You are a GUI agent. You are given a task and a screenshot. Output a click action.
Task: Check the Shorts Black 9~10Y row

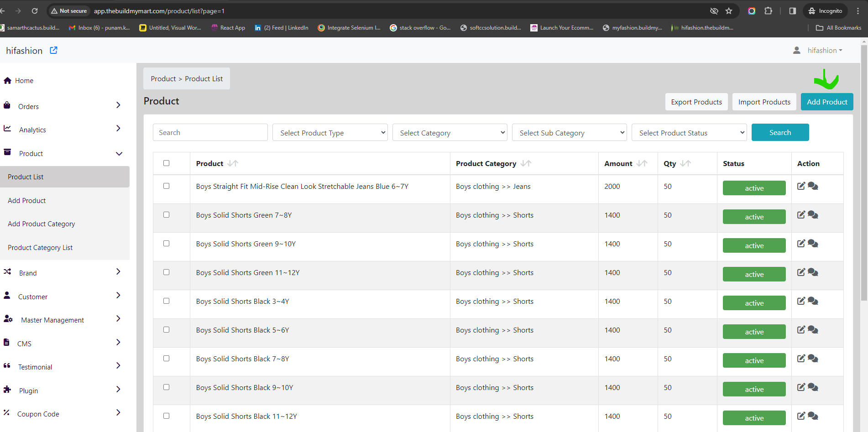tap(167, 387)
